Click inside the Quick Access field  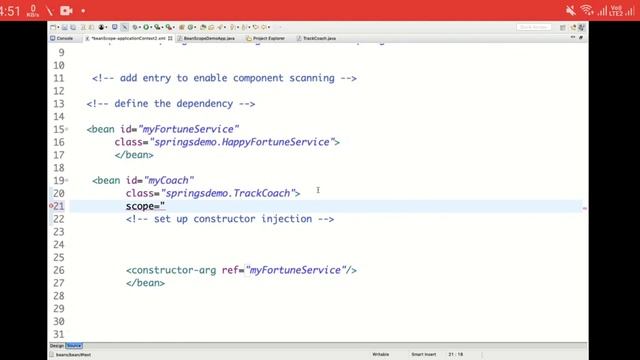click(x=533, y=27)
